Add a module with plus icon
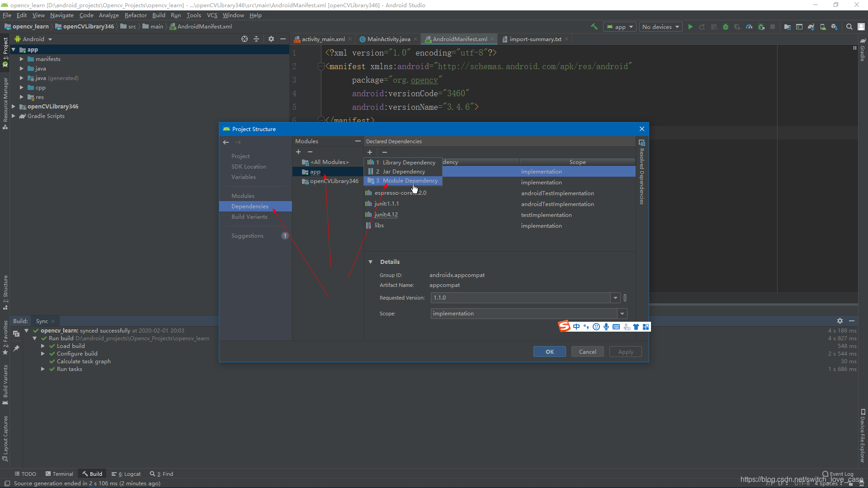The width and height of the screenshot is (868, 488). [298, 152]
